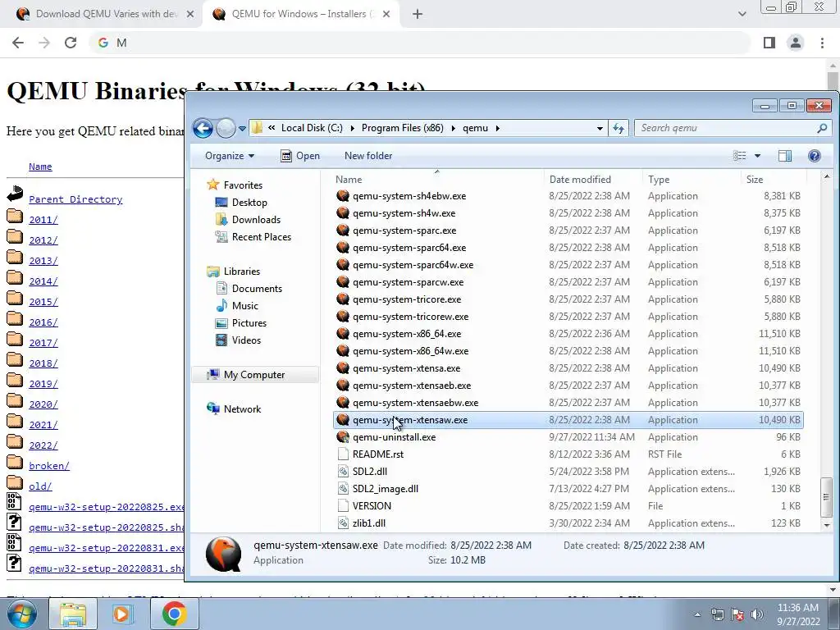Select qemu-system-xtensa.exe file icon
This screenshot has width=840, height=630.
[343, 368]
